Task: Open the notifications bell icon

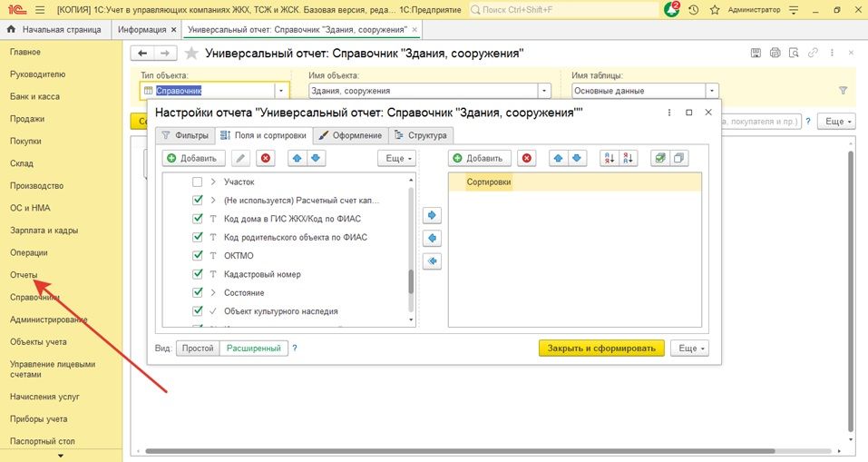Action: click(x=672, y=9)
